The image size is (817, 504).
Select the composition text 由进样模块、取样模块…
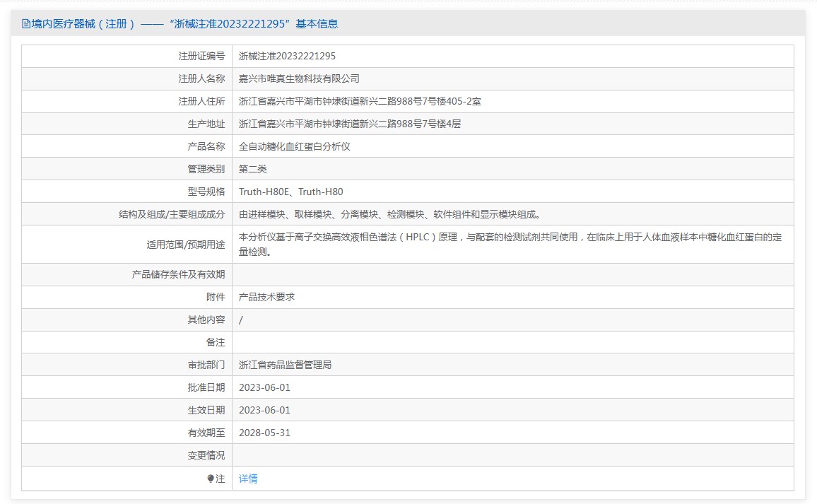point(389,214)
